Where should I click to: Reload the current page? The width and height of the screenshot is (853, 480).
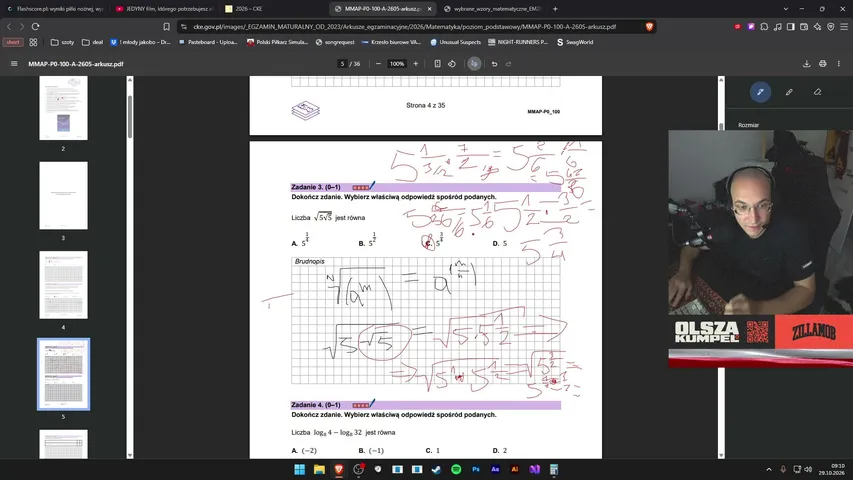pyautogui.click(x=35, y=26)
